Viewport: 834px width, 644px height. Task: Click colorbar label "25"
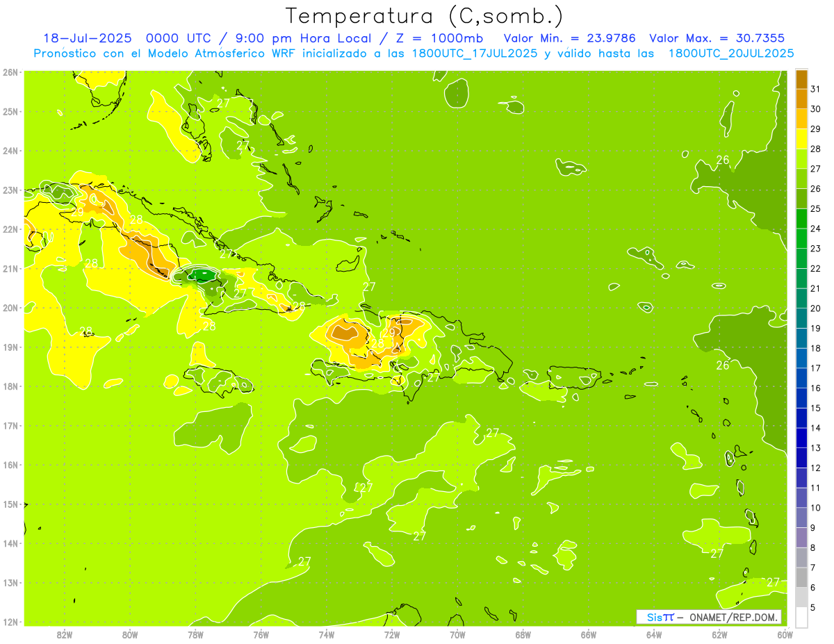coord(815,209)
